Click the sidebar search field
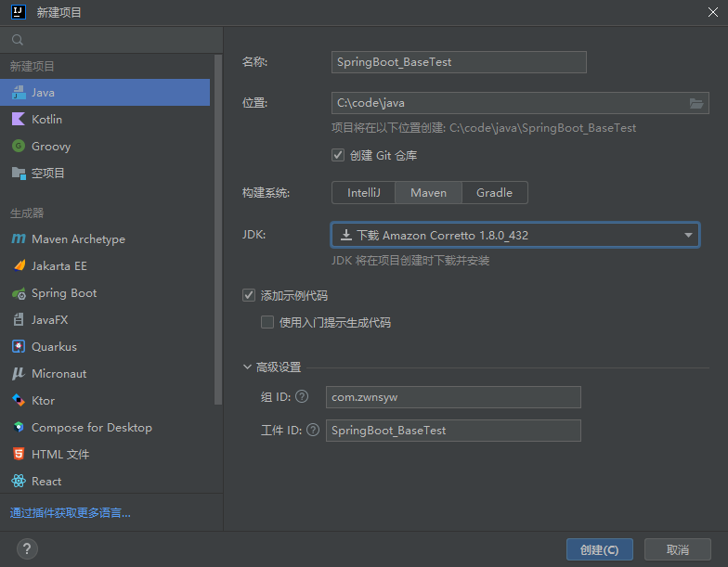 click(x=111, y=40)
